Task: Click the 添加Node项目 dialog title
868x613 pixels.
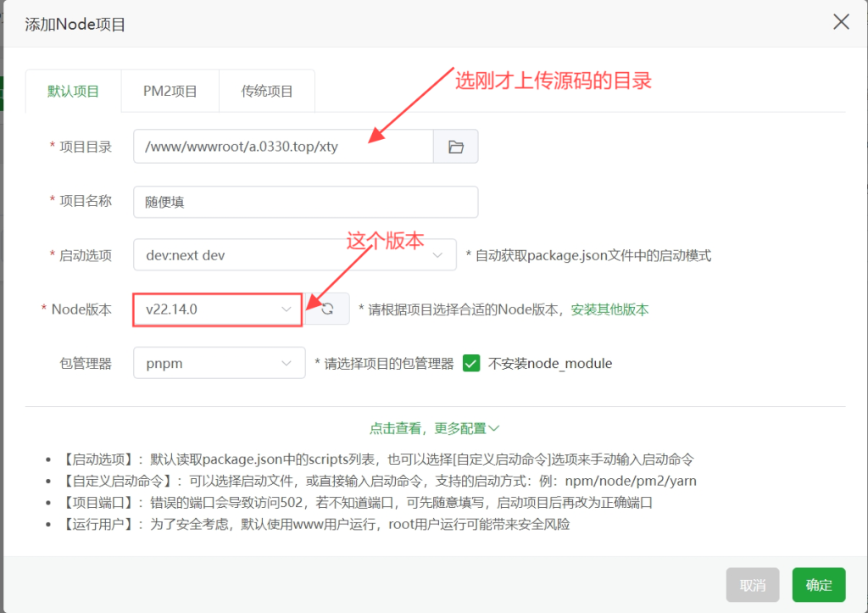Action: click(75, 25)
